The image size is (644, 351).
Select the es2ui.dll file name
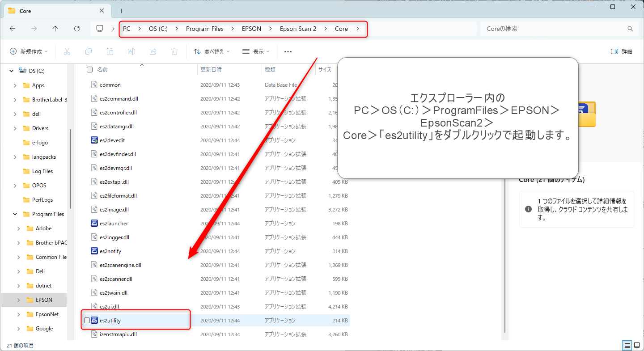coord(110,306)
